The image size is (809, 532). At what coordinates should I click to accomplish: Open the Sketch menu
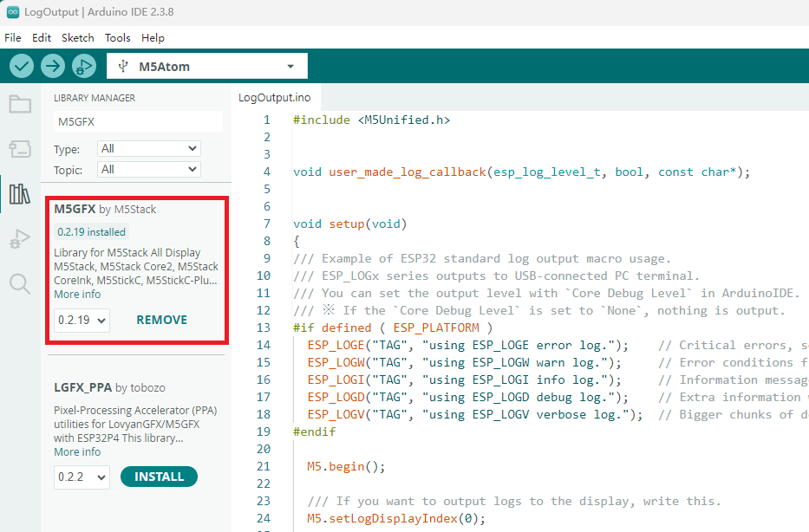pos(78,38)
